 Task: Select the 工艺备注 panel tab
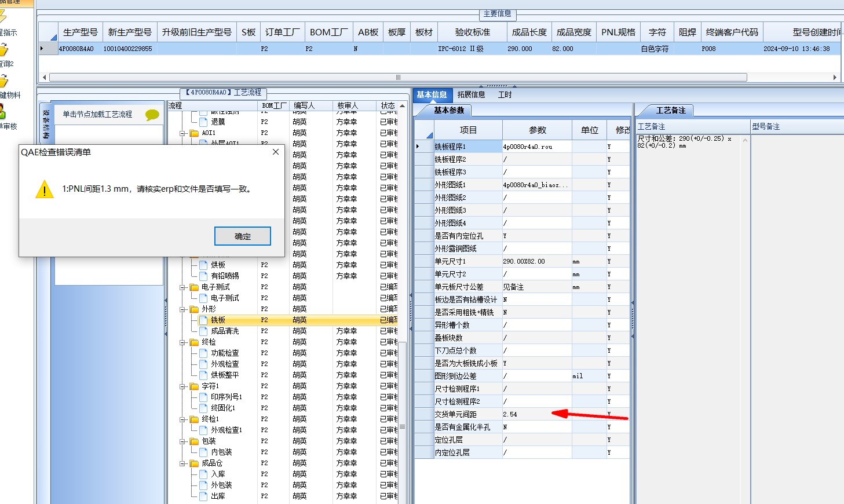pyautogui.click(x=671, y=110)
